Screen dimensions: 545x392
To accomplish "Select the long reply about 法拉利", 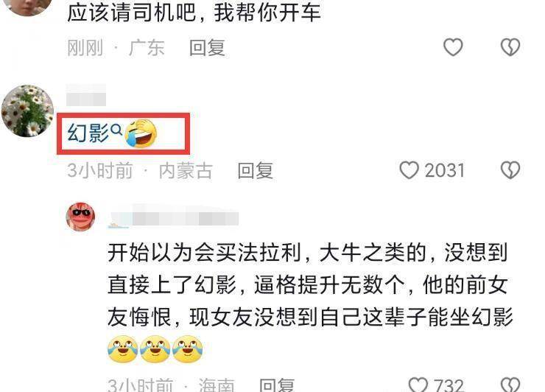I will pos(310,301).
